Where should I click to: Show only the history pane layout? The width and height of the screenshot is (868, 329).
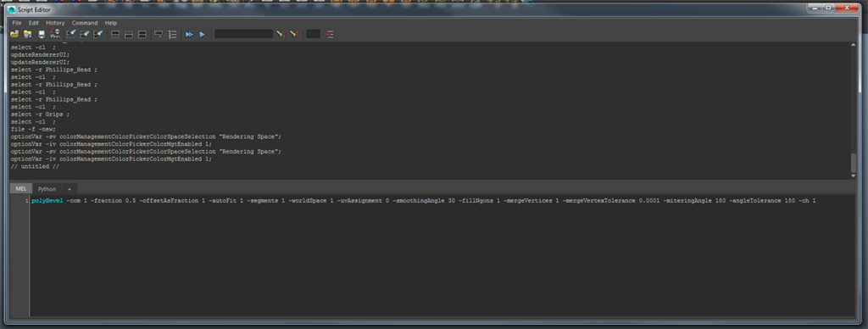click(x=115, y=34)
